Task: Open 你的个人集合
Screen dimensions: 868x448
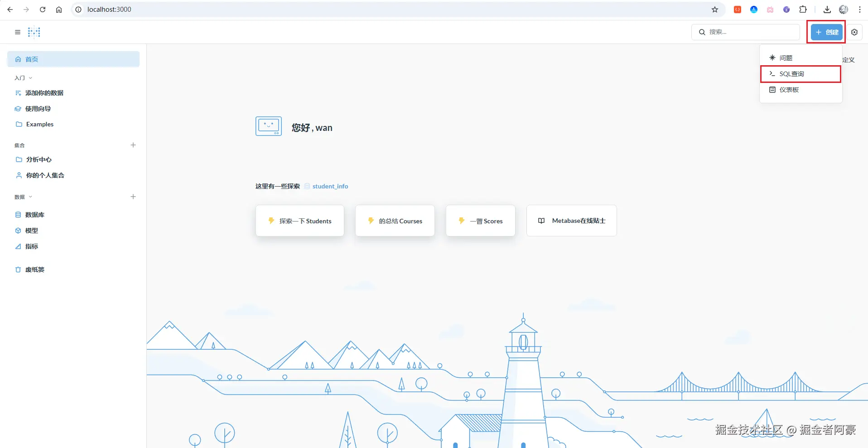Action: (x=73, y=175)
